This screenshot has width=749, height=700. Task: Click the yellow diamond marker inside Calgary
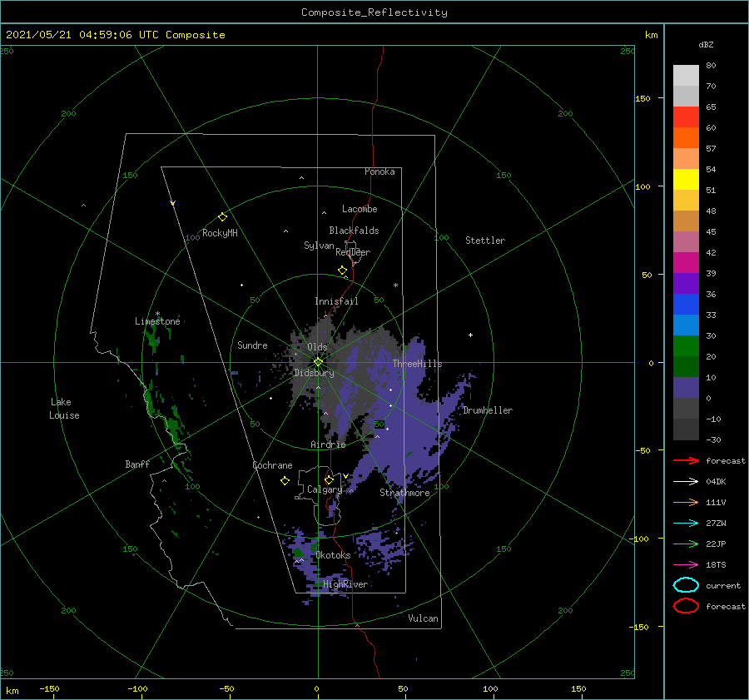329,479
